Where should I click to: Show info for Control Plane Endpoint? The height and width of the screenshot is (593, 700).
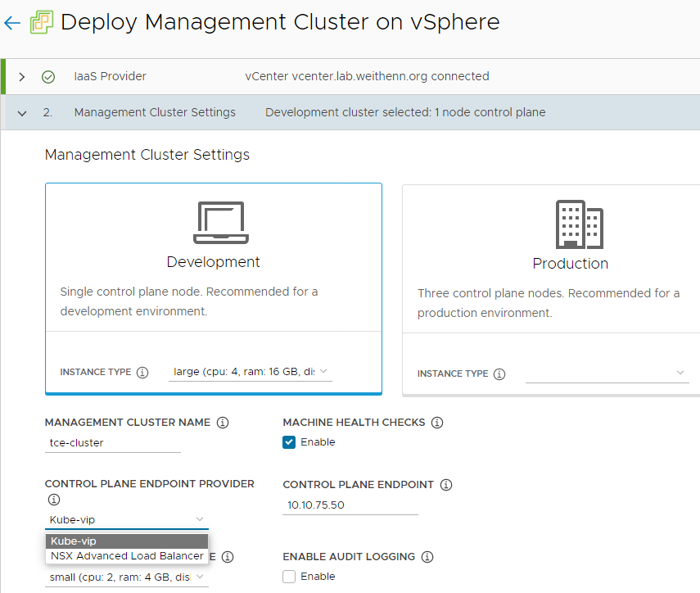tap(446, 485)
